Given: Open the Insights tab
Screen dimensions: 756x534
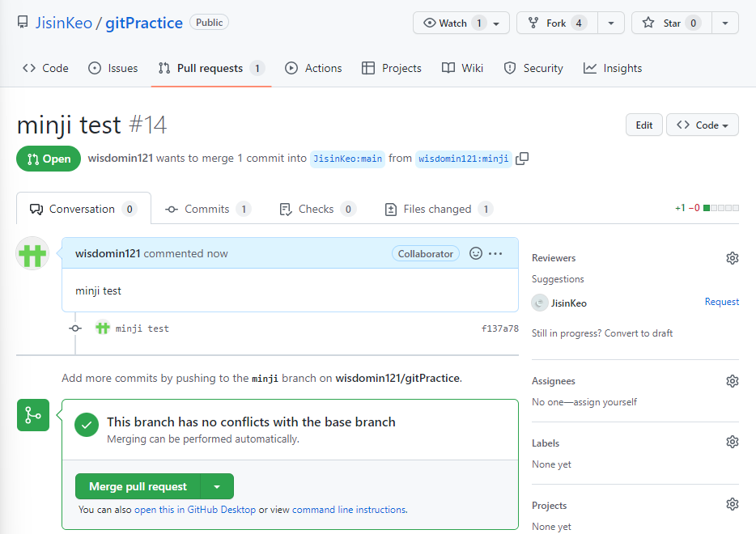Looking at the screenshot, I should 613,69.
